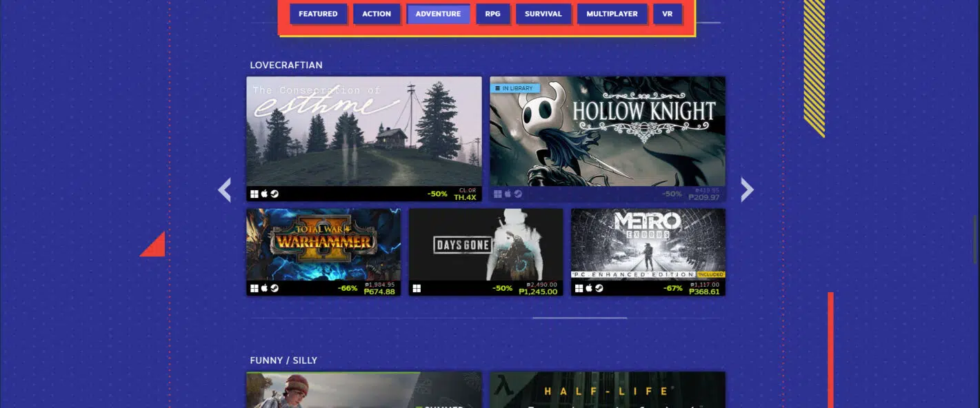Screen dimensions: 980x408
Task: Click the Apple icon on the esthme card
Action: 264,194
